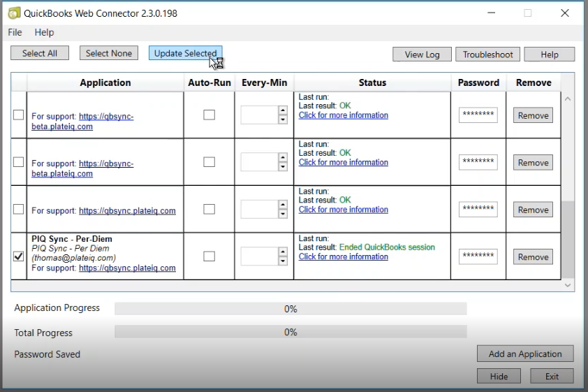Viewport: 588px width, 392px height.
Task: Click Every-Min up arrow in unnamed qbsync.plateiq.com row
Action: 283,205
